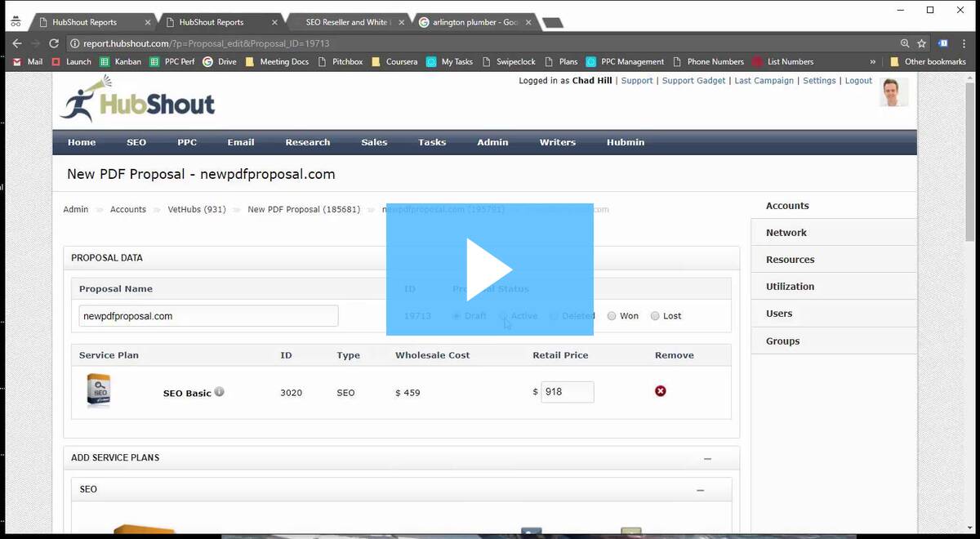The width and height of the screenshot is (980, 539).
Task: Go to VetHubs (931) breadcrumb
Action: [197, 210]
